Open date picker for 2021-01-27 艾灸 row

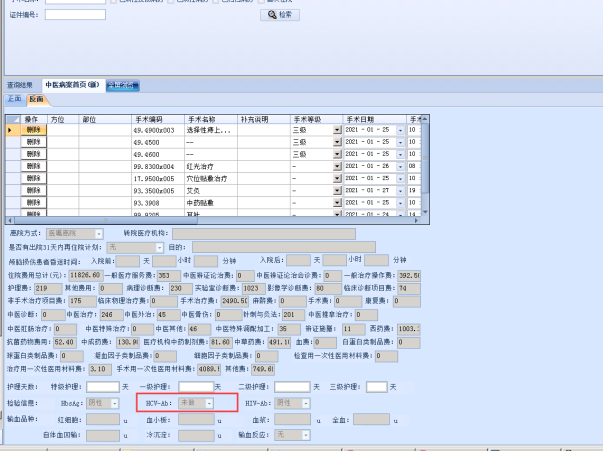[400, 190]
